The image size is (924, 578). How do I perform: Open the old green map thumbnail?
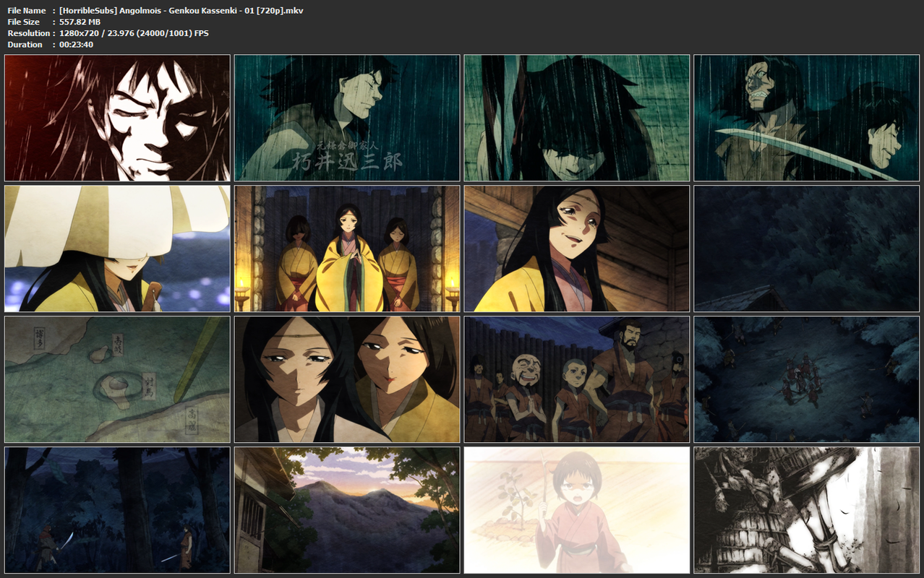pos(117,379)
